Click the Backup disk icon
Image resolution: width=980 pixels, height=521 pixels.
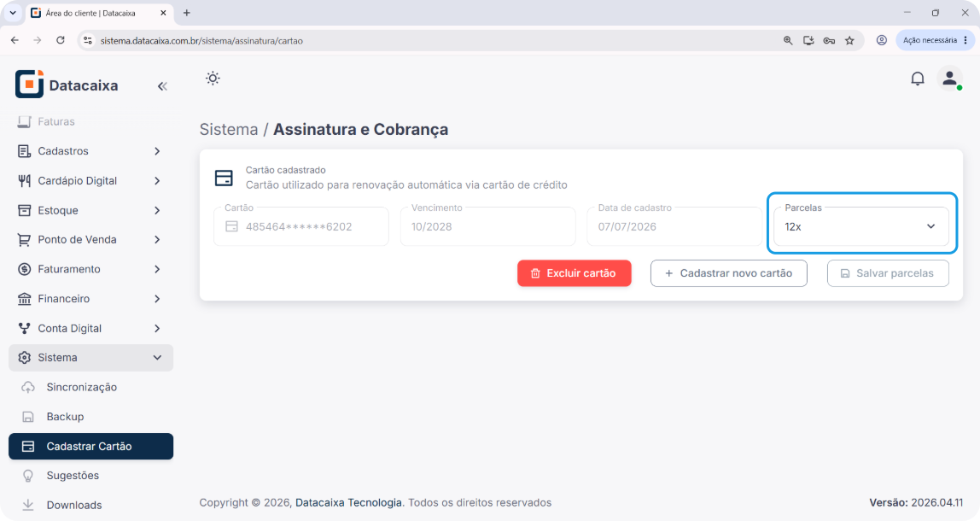pyautogui.click(x=27, y=417)
